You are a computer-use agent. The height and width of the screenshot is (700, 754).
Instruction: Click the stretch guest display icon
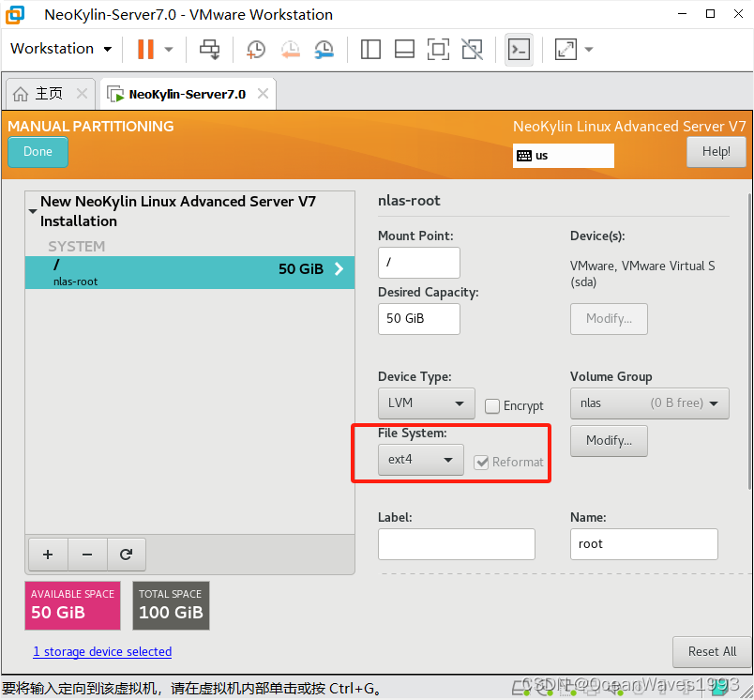coord(565,49)
